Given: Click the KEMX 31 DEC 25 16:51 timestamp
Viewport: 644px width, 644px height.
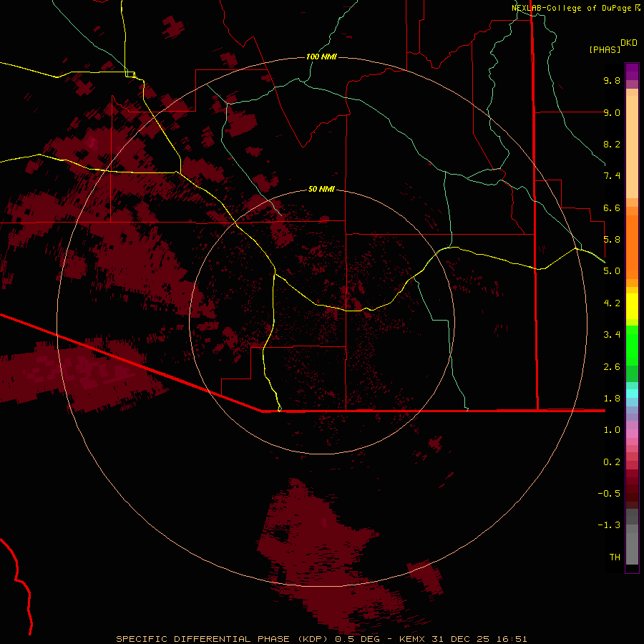Looking at the screenshot, I should pos(463,639).
